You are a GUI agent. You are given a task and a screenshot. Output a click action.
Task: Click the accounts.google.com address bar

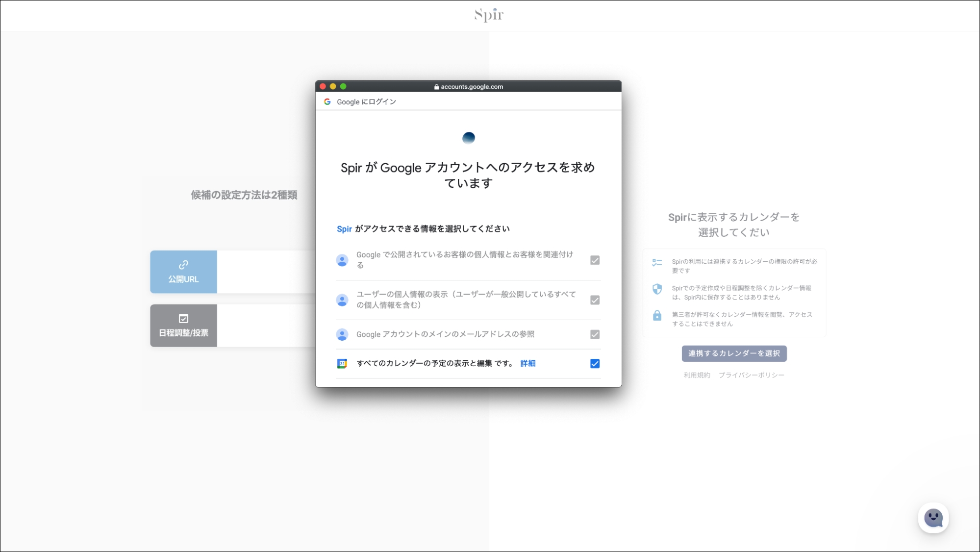469,86
